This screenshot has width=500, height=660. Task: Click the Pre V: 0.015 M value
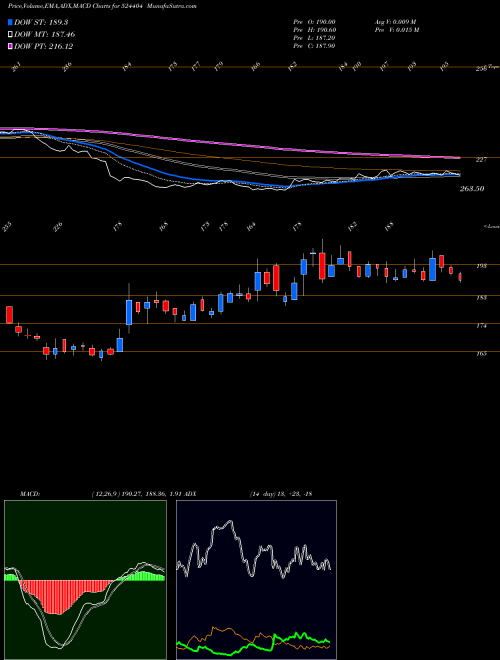pos(396,30)
